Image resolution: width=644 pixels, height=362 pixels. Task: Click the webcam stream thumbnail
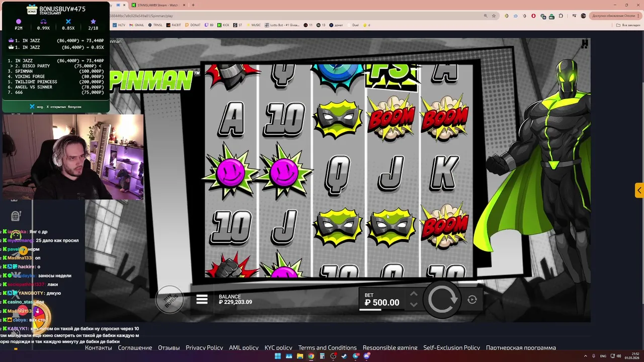tap(73, 157)
